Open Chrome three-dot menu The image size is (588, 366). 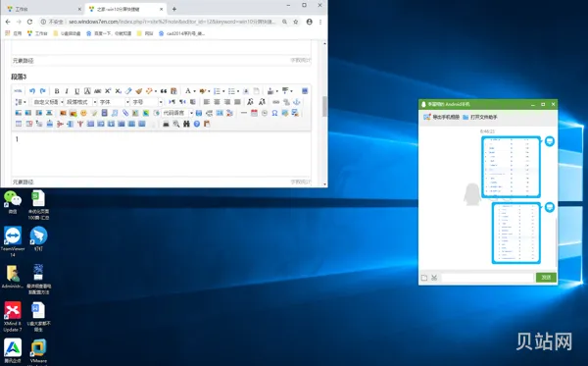(320, 22)
